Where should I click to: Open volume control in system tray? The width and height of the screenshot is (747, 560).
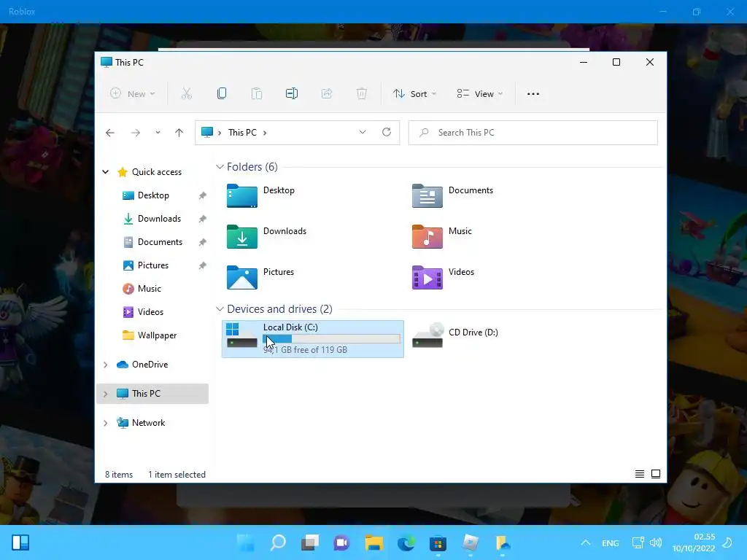656,542
